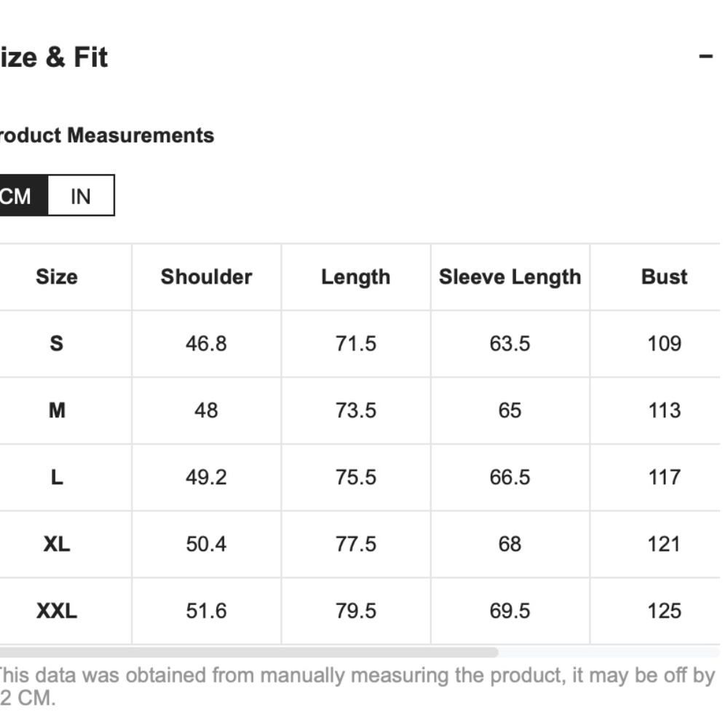Click the 73.5 length value for M
Screen dimensions: 728x728
tap(355, 410)
